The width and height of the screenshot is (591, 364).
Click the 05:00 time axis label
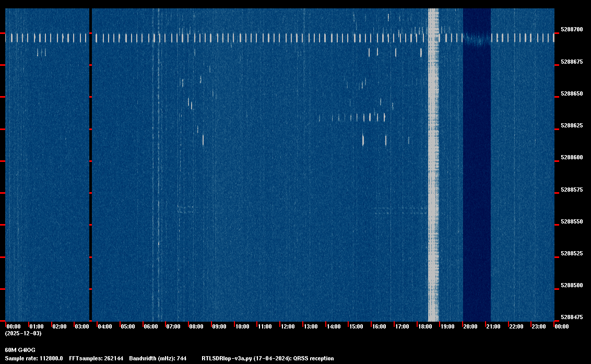(128, 326)
